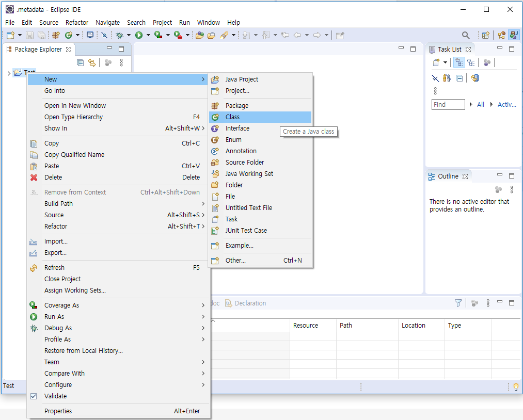The height and width of the screenshot is (420, 523).
Task: Select Package in the New submenu
Action: click(x=261, y=106)
